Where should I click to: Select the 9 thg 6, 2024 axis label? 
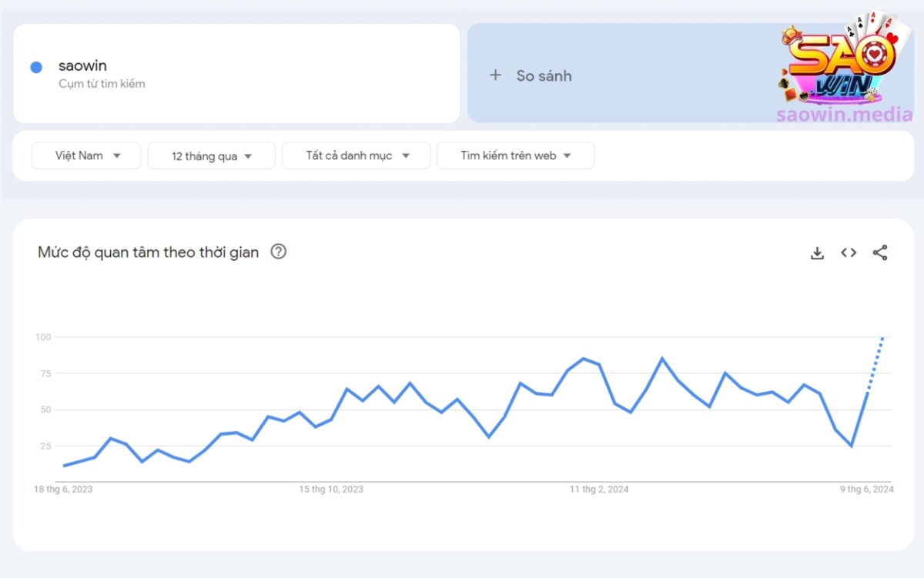pyautogui.click(x=867, y=489)
